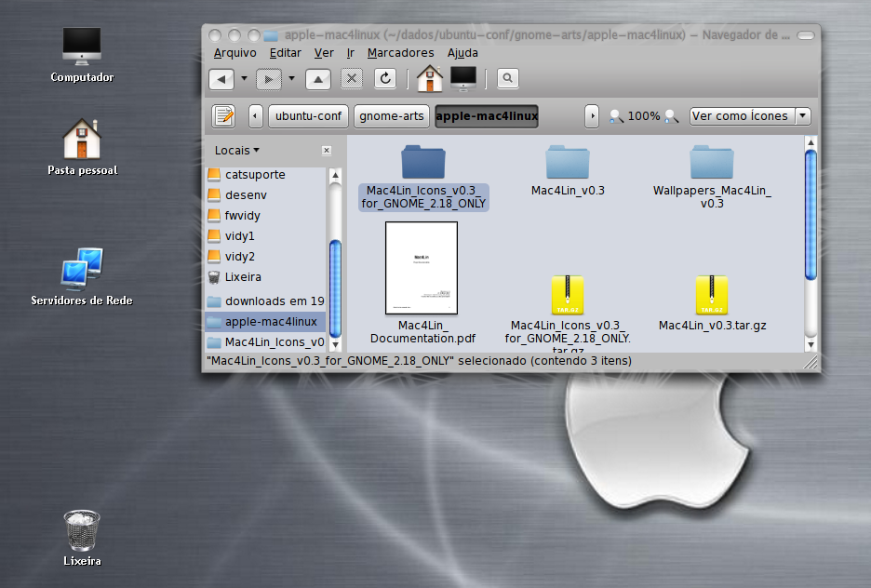Open the back history dropdown arrow
Screen dimensions: 871x588
[244, 78]
